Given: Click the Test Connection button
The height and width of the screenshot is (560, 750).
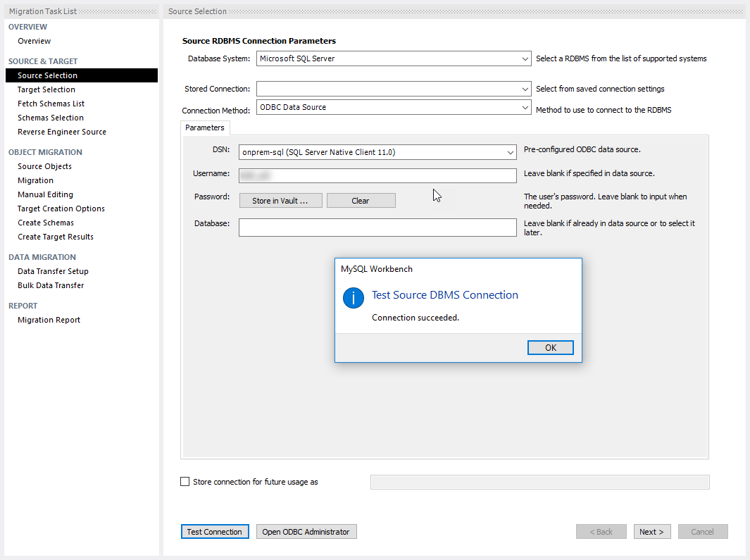Looking at the screenshot, I should tap(214, 532).
